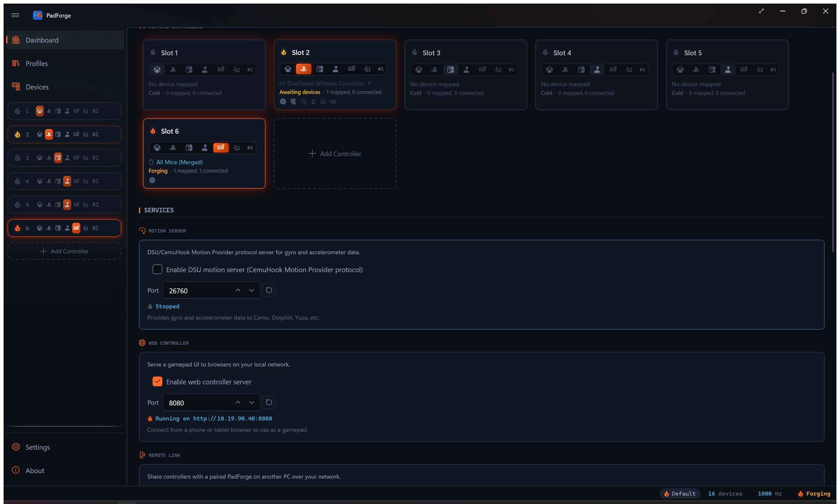Viewport: 840px width, 504px height.
Task: Reset motion server port to default
Action: click(x=269, y=290)
